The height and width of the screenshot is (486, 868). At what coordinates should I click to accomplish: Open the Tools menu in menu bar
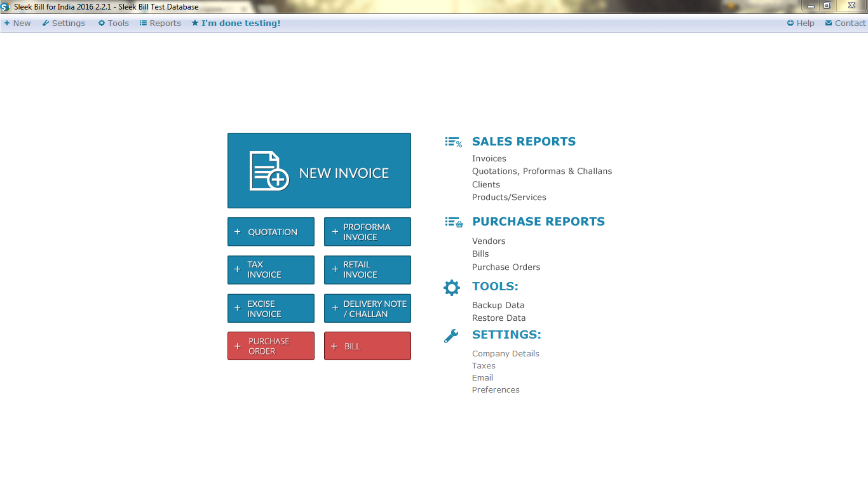tap(114, 23)
